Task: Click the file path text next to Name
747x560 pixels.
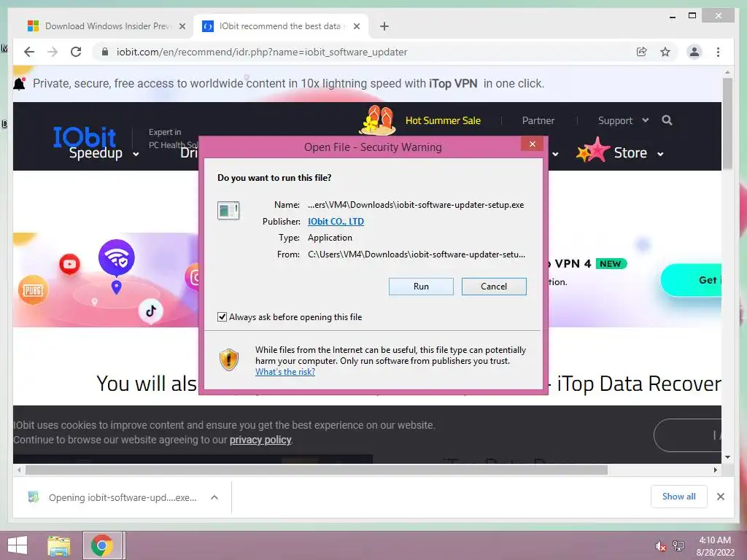Action: pyautogui.click(x=416, y=205)
